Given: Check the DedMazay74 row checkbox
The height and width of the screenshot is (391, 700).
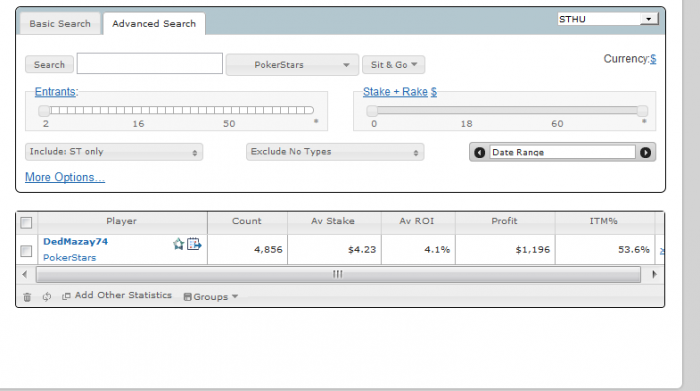Looking at the screenshot, I should pos(26,251).
